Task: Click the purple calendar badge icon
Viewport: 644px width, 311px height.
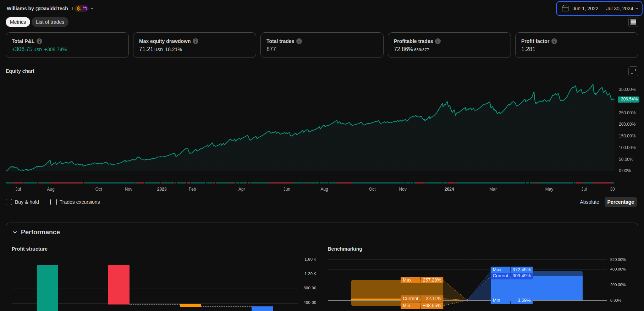Action: coord(85,9)
